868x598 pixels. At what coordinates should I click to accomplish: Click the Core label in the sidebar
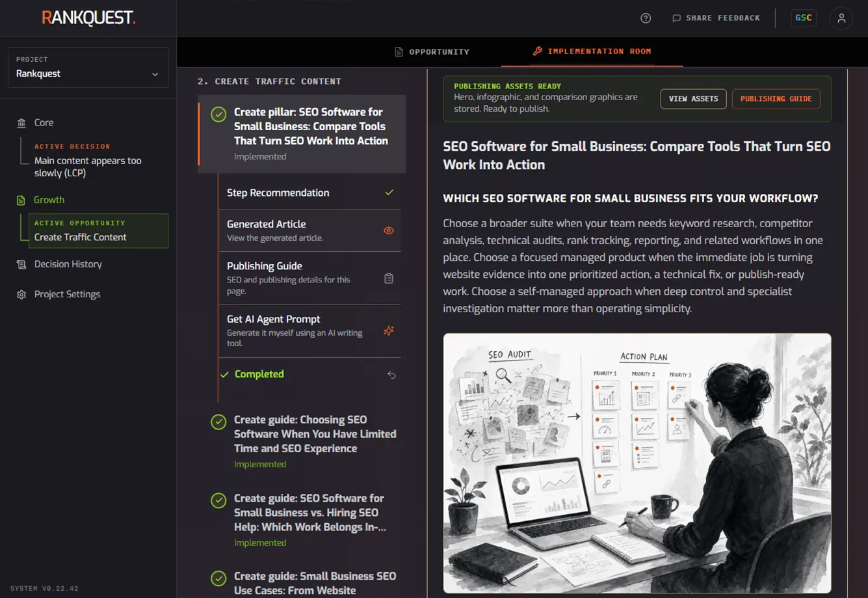point(44,122)
